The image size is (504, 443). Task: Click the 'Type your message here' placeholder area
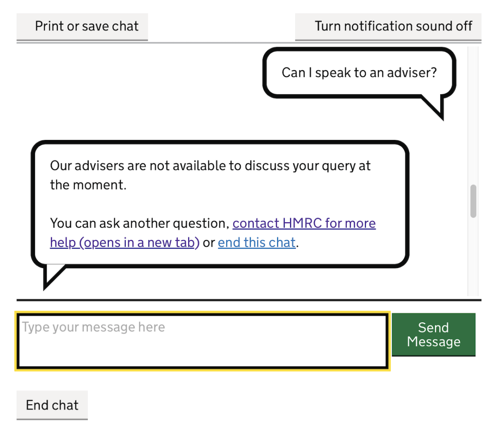[93, 327]
